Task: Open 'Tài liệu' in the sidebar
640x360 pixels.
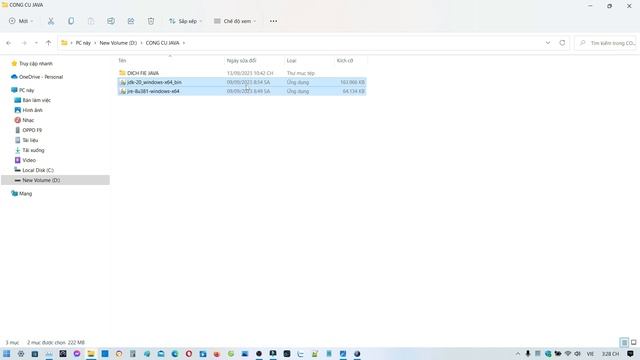Action: [x=30, y=140]
